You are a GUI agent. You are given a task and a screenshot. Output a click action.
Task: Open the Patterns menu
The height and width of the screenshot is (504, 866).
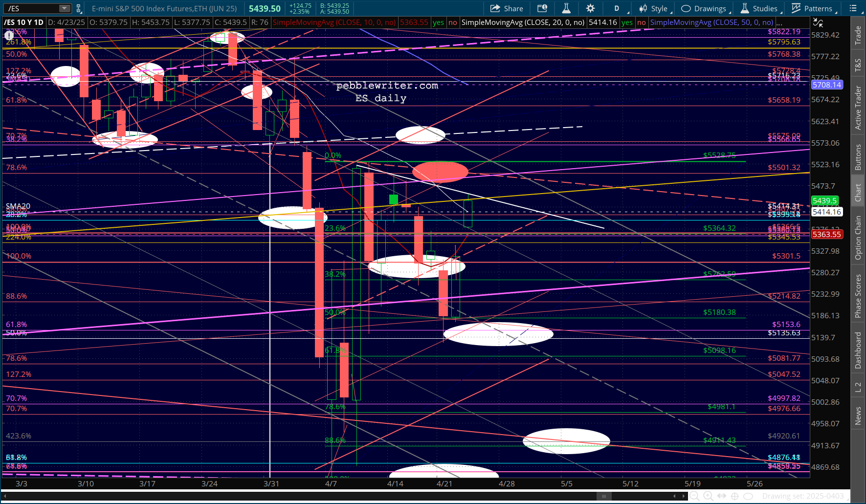tap(813, 8)
